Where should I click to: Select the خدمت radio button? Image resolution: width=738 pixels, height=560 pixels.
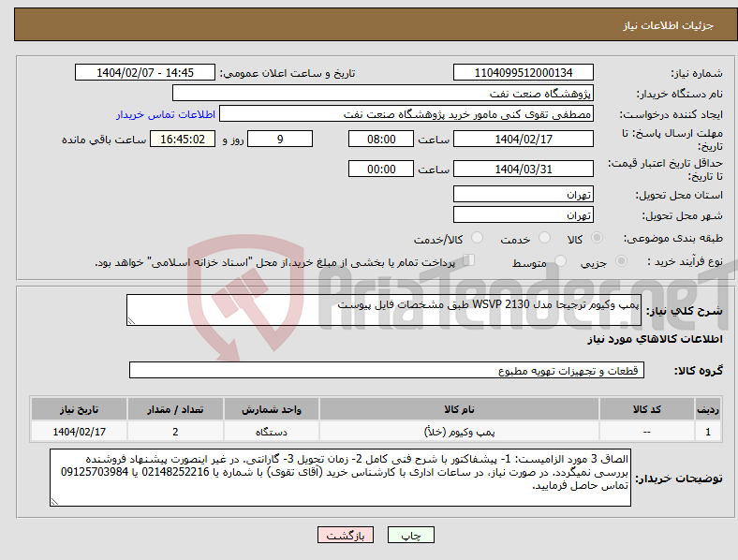tap(544, 238)
